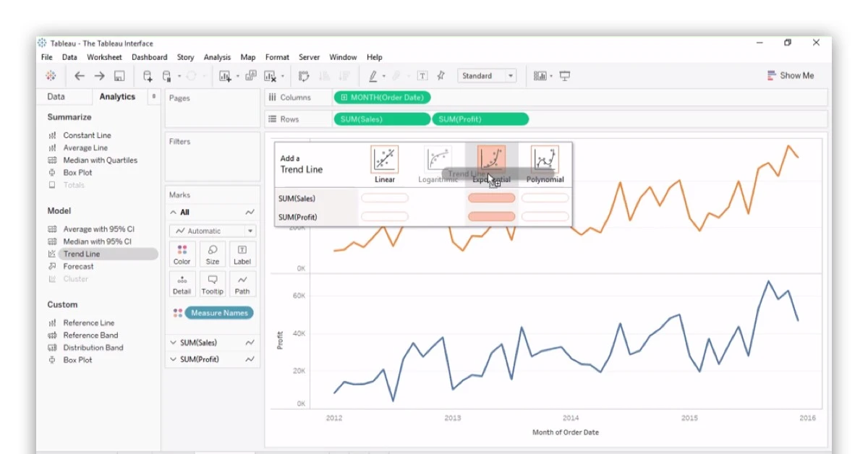Click the Swap Rows and Columns icon
This screenshot has height=454, width=868.
[x=304, y=76]
